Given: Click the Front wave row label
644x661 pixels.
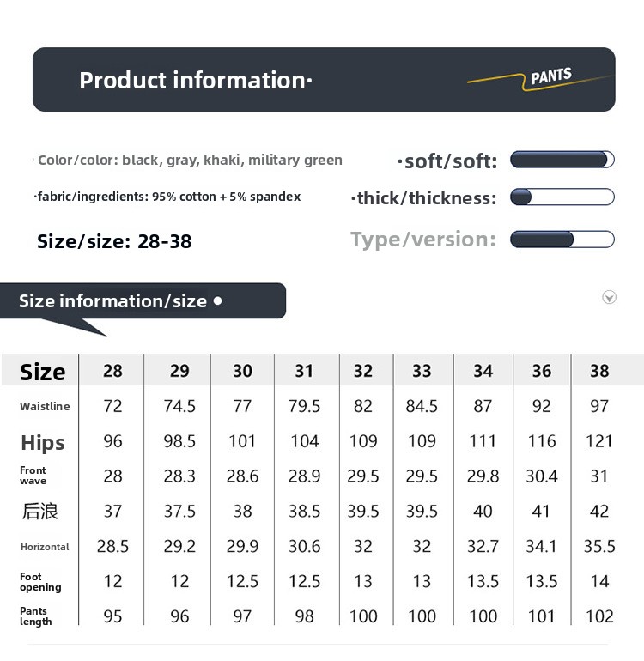Looking at the screenshot, I should coord(33,476).
